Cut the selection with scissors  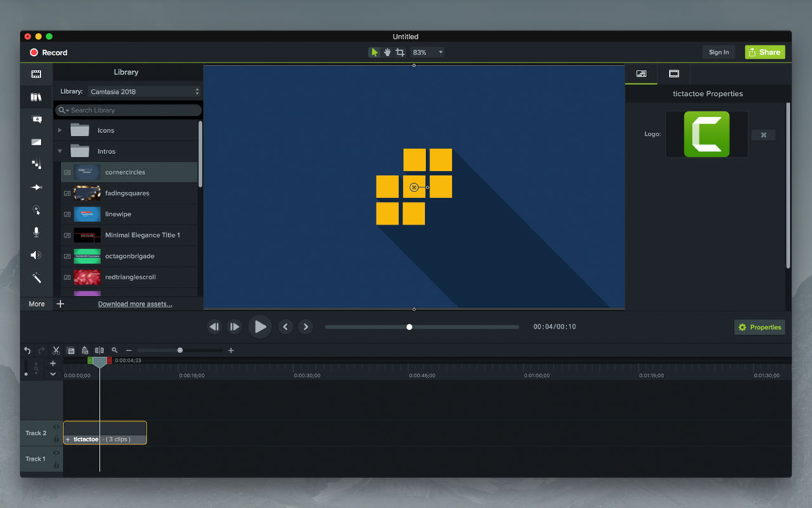coord(56,351)
